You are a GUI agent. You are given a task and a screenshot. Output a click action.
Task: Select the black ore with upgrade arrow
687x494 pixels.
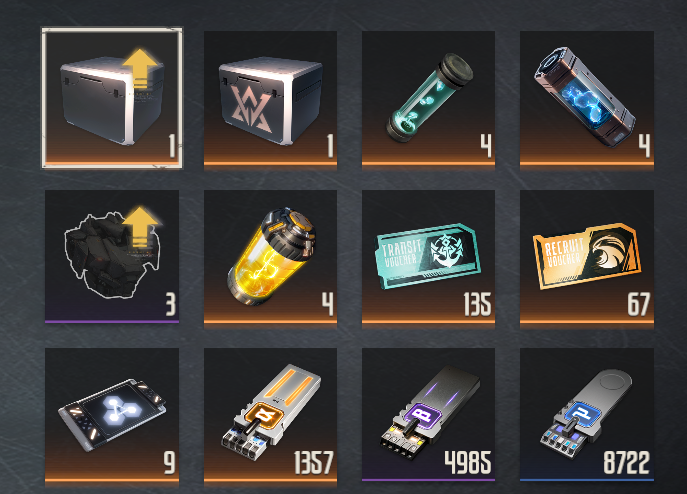(x=112, y=256)
